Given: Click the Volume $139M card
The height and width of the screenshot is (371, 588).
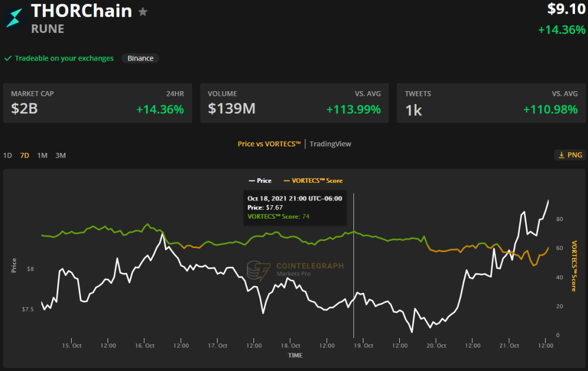Looking at the screenshot, I should coord(295,103).
